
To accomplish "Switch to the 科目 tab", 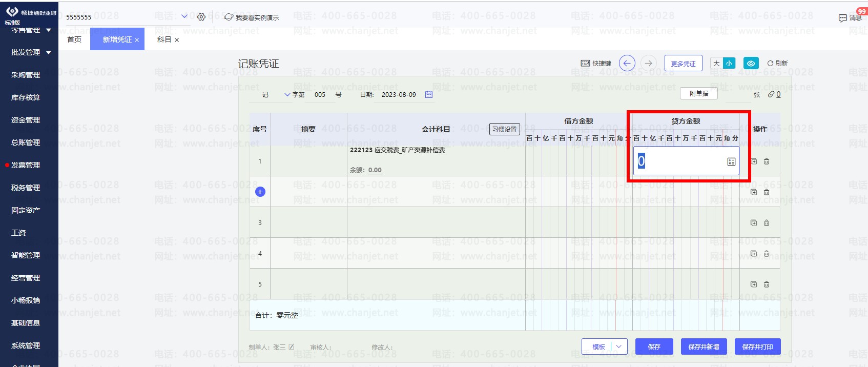I will pyautogui.click(x=164, y=39).
